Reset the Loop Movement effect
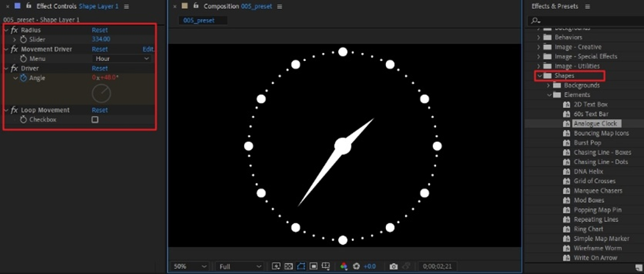This screenshot has height=274, width=644. coord(100,110)
